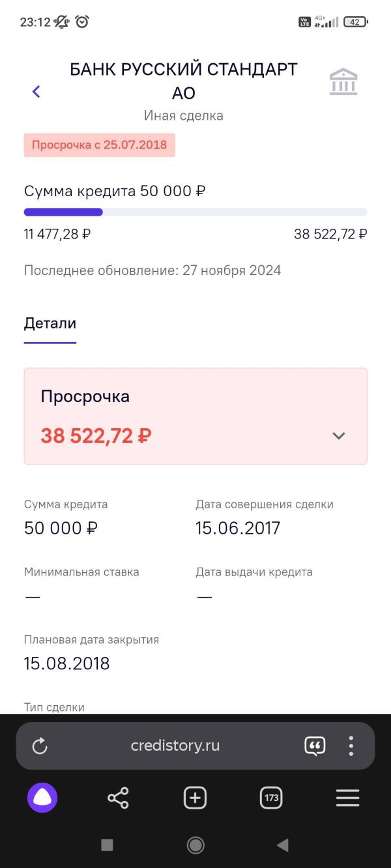
Task: Reload the page with refresh icon
Action: point(40,746)
